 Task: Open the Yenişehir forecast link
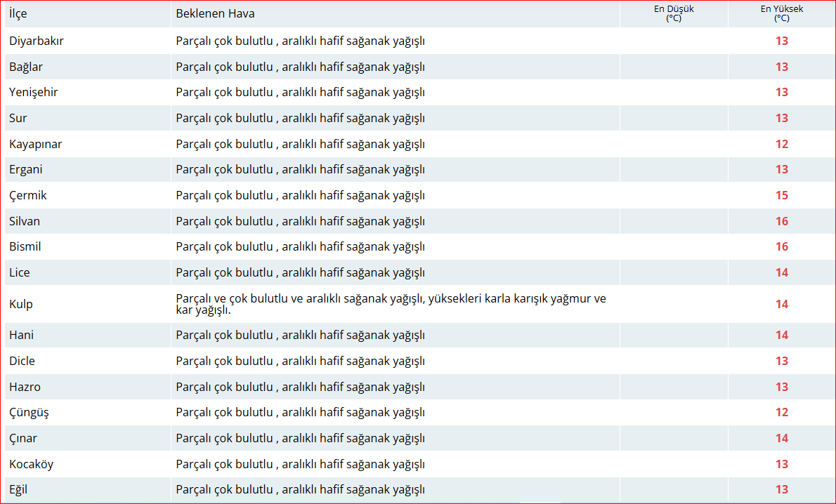pos(32,92)
